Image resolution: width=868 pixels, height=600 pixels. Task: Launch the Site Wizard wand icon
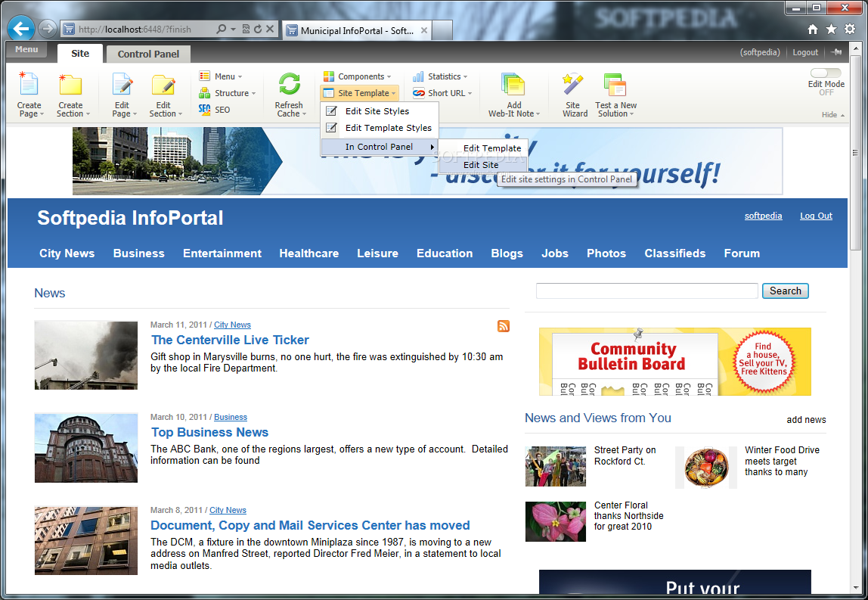573,84
